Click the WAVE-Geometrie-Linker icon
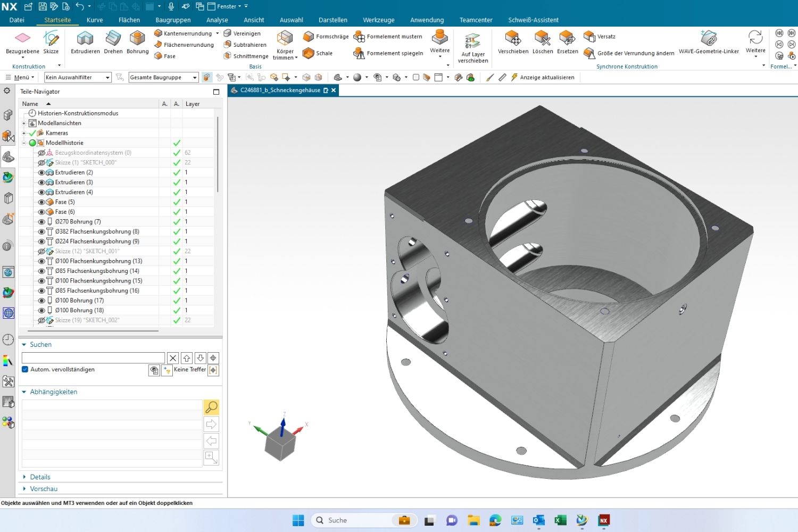Screen dimensions: 798x532 [x=709, y=41]
